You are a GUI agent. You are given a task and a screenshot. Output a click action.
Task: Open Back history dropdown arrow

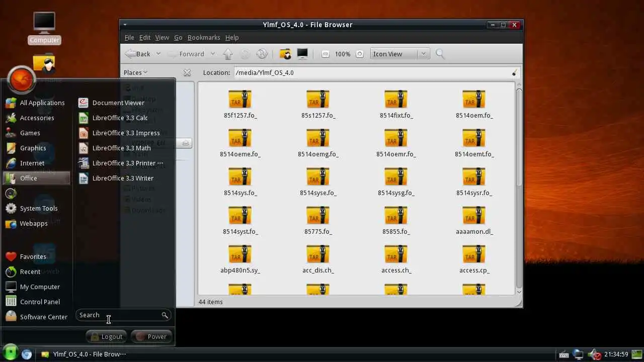158,54
